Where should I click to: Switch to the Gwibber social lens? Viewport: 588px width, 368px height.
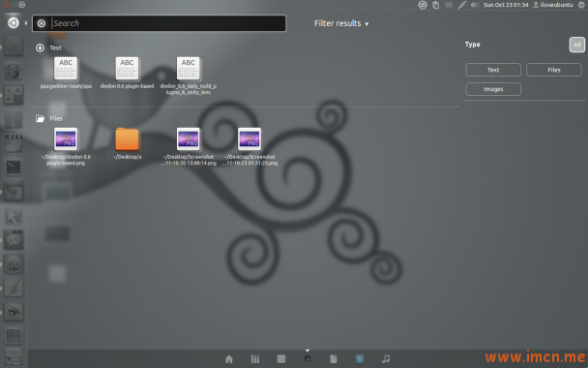pyautogui.click(x=360, y=359)
